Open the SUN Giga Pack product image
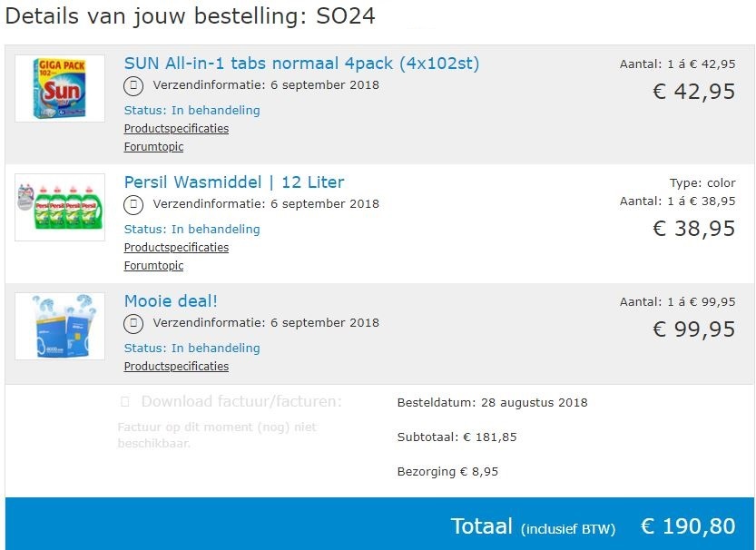The image size is (756, 550). (60, 88)
